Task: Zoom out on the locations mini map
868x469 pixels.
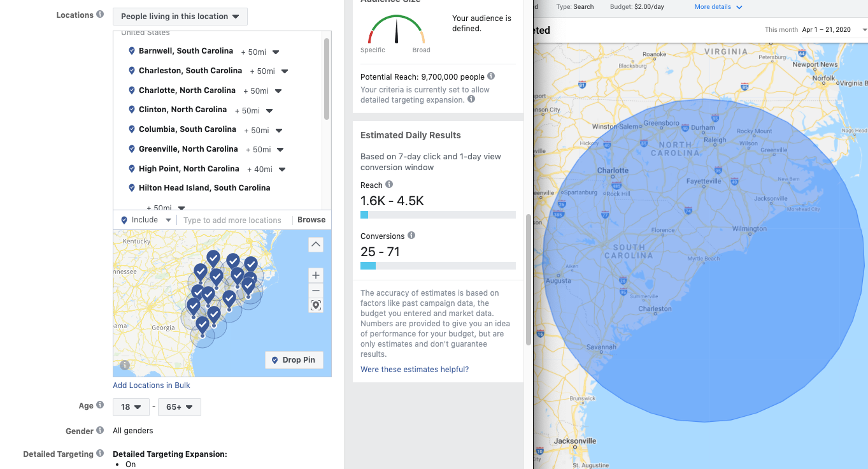Action: (316, 291)
